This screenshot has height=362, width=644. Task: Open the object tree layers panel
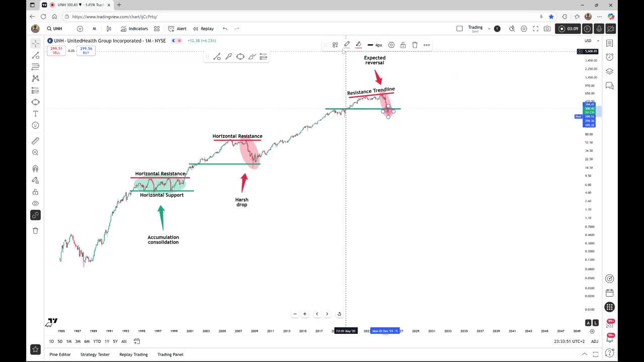tap(609, 71)
